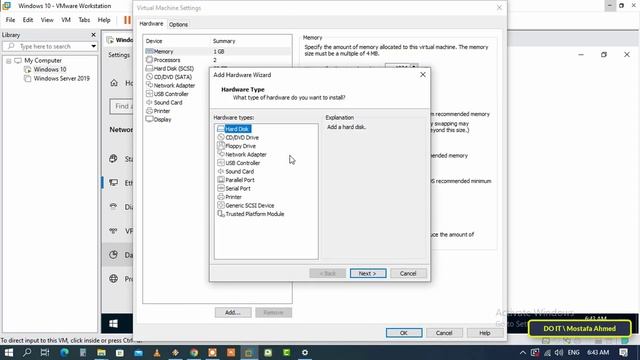Image resolution: width=640 pixels, height=360 pixels.
Task: Open the notification center icon
Action: coord(623,353)
